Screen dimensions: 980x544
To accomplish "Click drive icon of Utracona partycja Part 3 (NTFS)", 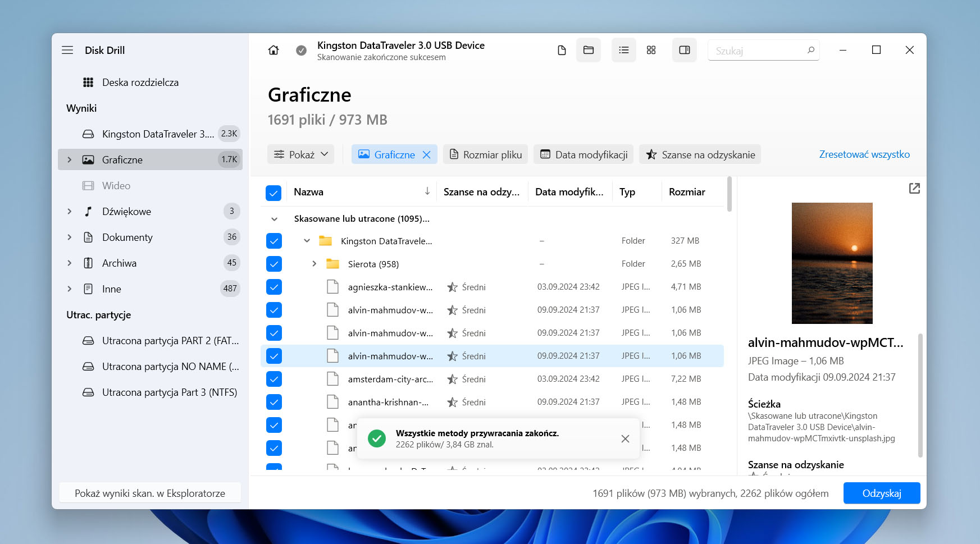I will pos(88,392).
